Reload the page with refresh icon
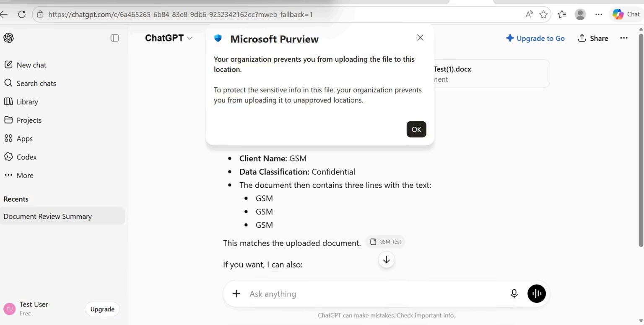 tap(22, 14)
